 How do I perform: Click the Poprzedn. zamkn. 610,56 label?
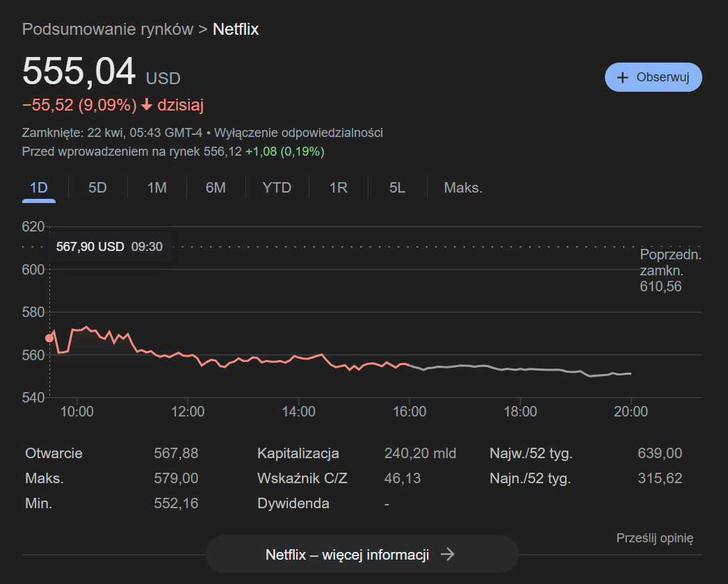[670, 270]
